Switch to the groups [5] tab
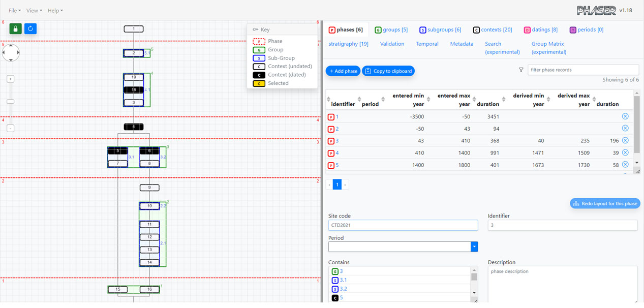 pos(391,30)
